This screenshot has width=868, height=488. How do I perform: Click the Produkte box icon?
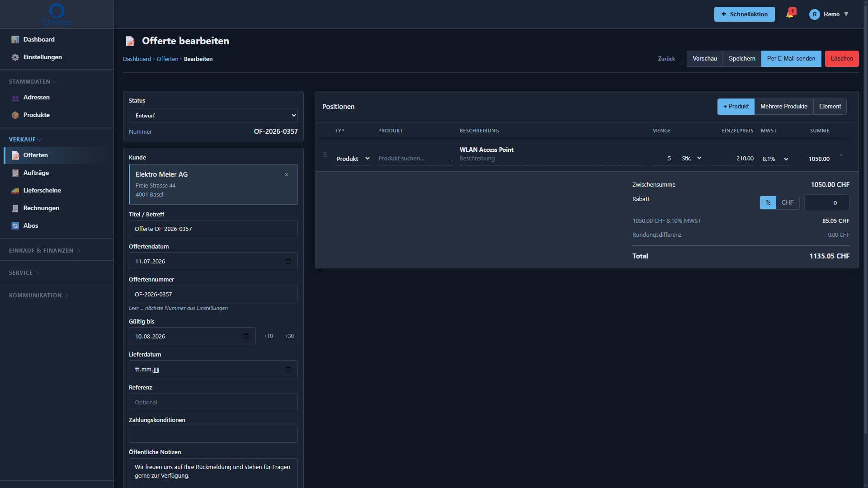[15, 115]
